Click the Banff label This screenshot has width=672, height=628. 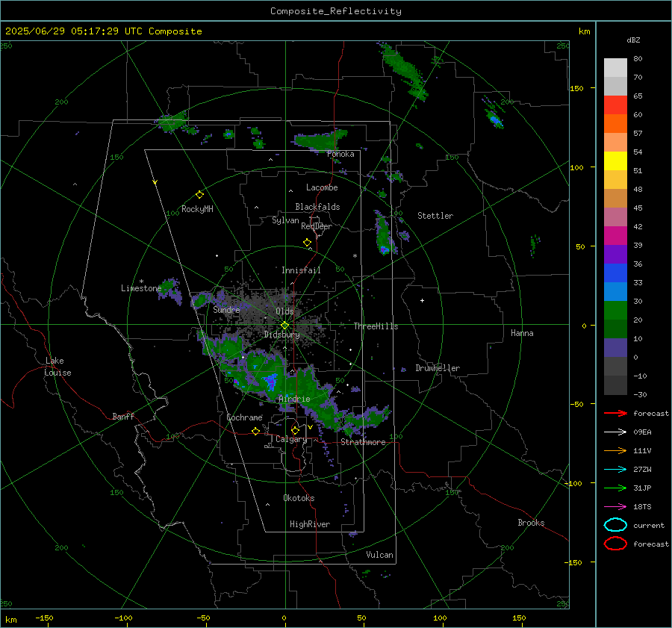tap(123, 416)
